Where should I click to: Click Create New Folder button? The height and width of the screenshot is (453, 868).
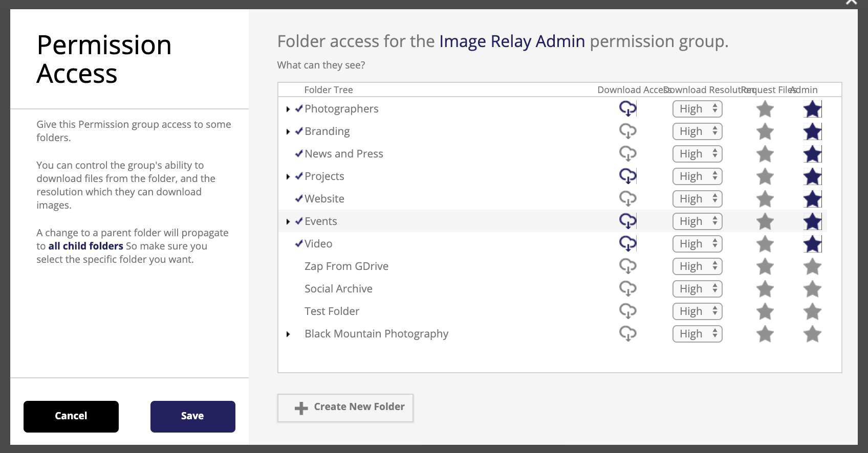point(345,408)
